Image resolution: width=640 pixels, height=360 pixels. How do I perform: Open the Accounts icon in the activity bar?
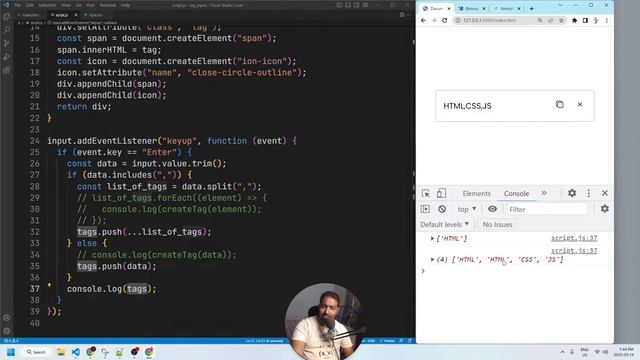click(7, 318)
